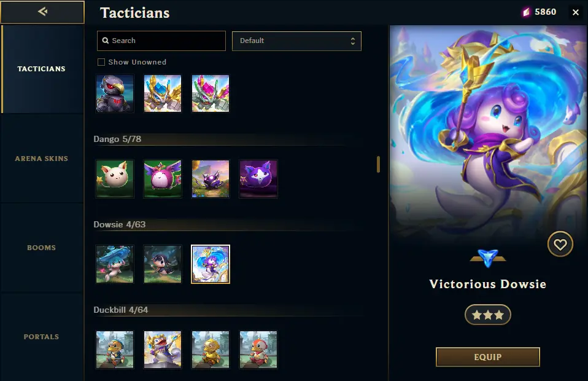Click the back arrow icon
This screenshot has height=381, width=588.
(42, 12)
